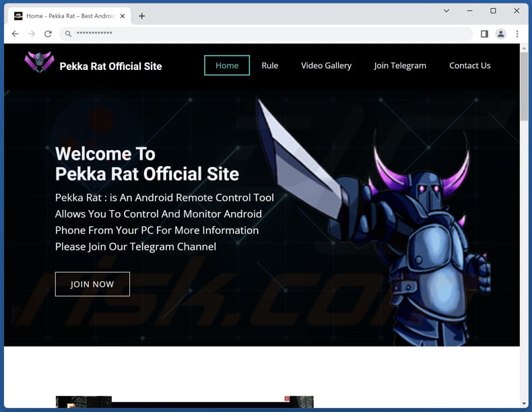Click the 'Please Join Our Telegram Channel' text
This screenshot has height=412, width=532.
pyautogui.click(x=135, y=246)
